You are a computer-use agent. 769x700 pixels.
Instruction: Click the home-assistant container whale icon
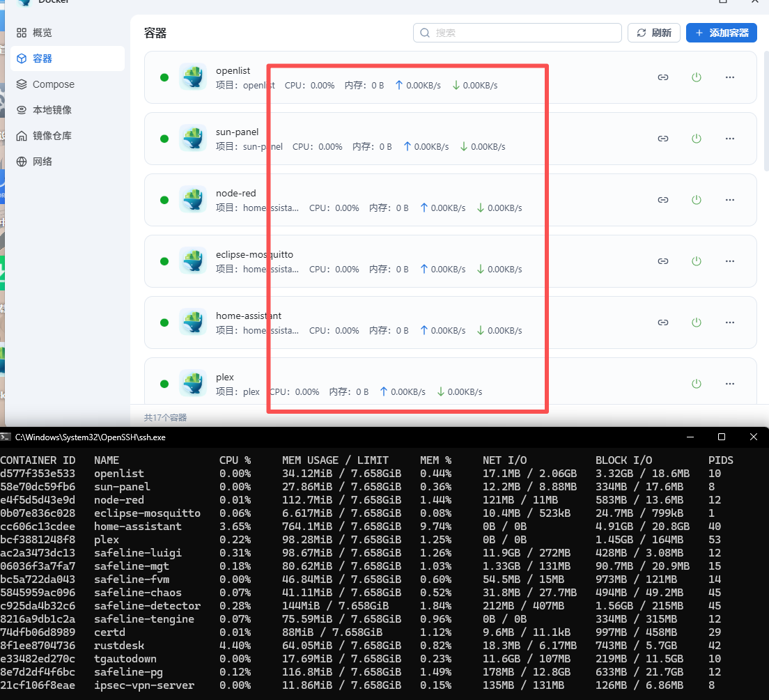coord(193,322)
